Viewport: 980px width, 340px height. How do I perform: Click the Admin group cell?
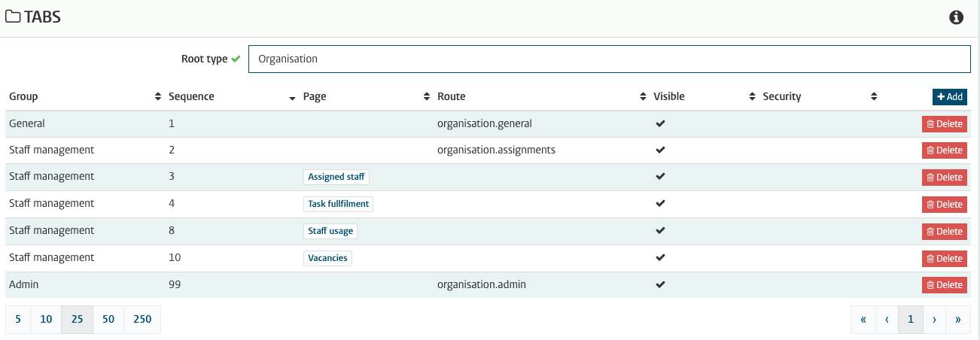click(x=23, y=284)
